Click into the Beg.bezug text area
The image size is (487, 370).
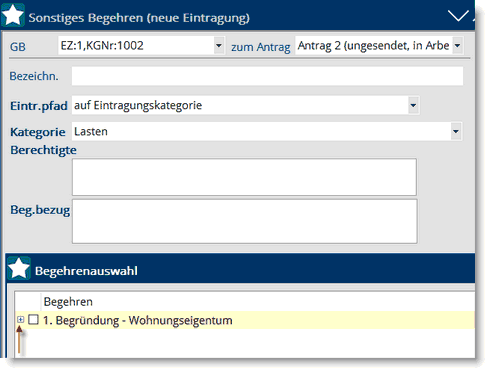(x=244, y=221)
